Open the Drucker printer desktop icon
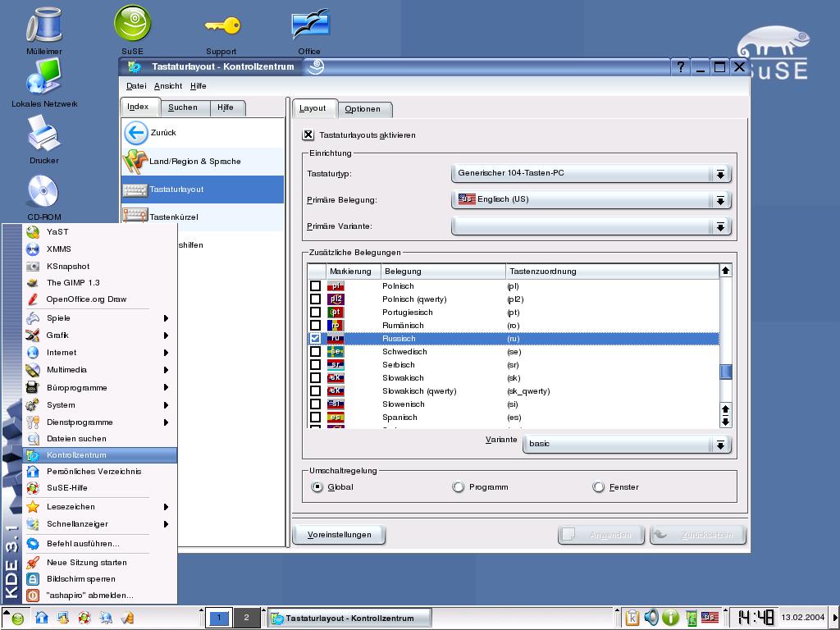This screenshot has width=840, height=630. (x=44, y=134)
